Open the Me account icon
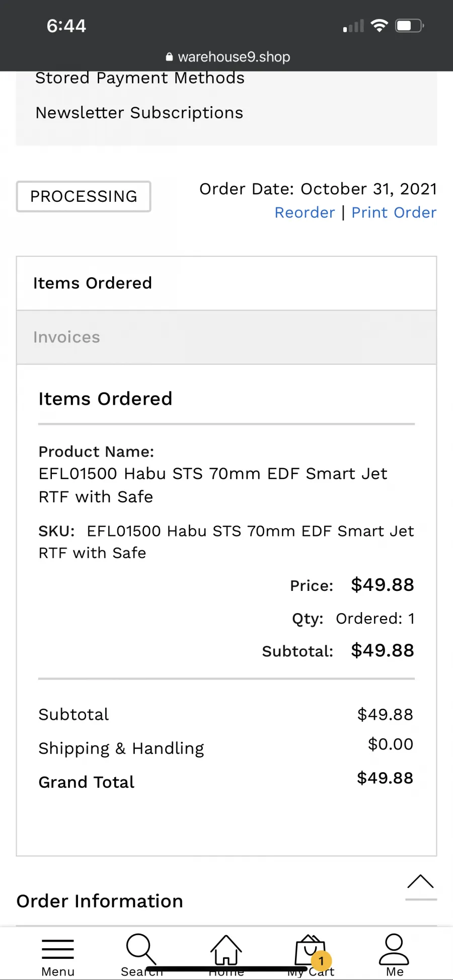Screen dimensions: 453x980 [394, 949]
